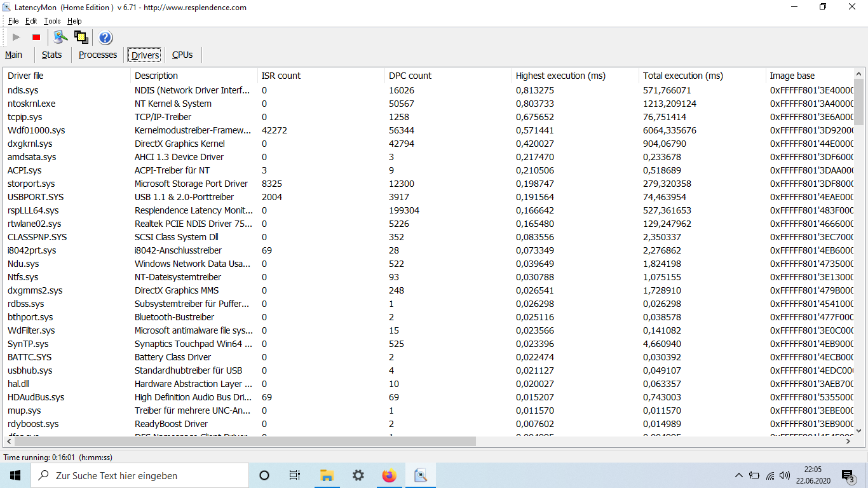
Task: Open the Wi-Fi network tray icon
Action: click(770, 475)
